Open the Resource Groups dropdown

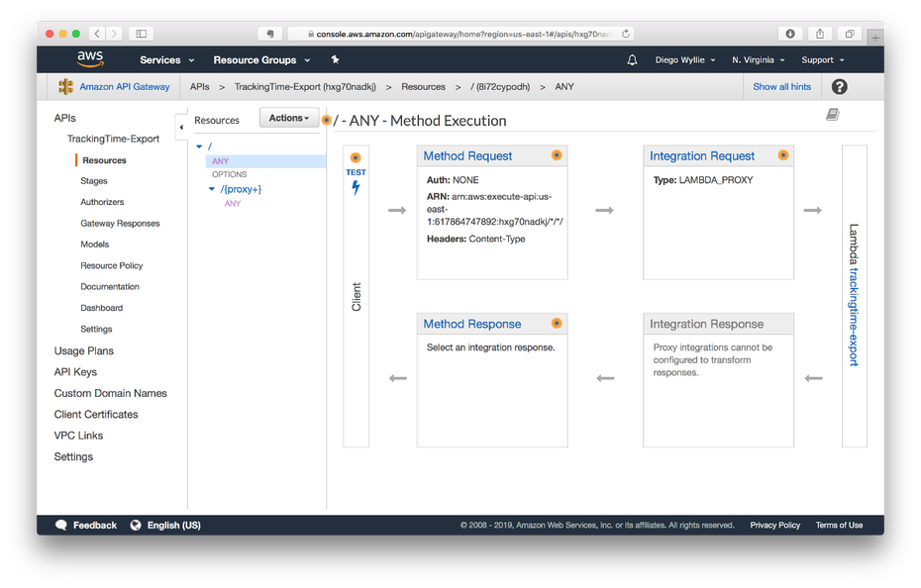click(x=261, y=60)
